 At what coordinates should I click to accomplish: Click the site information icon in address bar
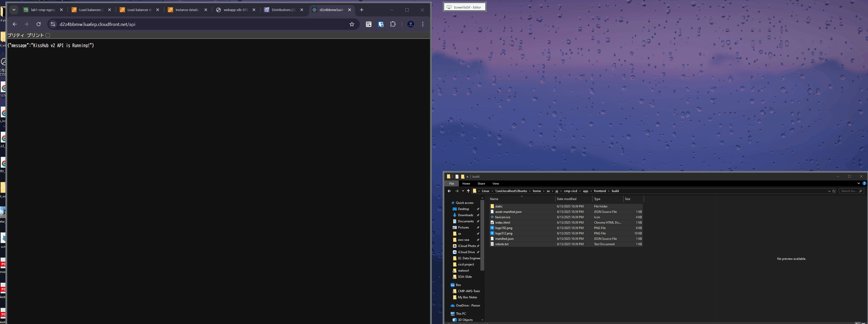53,24
